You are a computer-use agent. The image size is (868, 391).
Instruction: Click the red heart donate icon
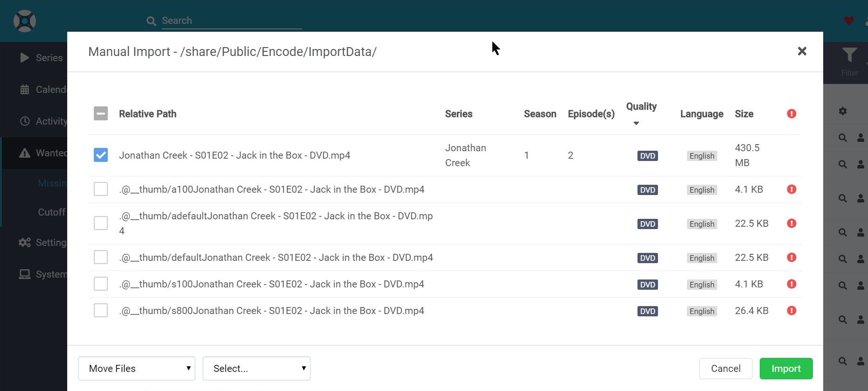(x=849, y=21)
